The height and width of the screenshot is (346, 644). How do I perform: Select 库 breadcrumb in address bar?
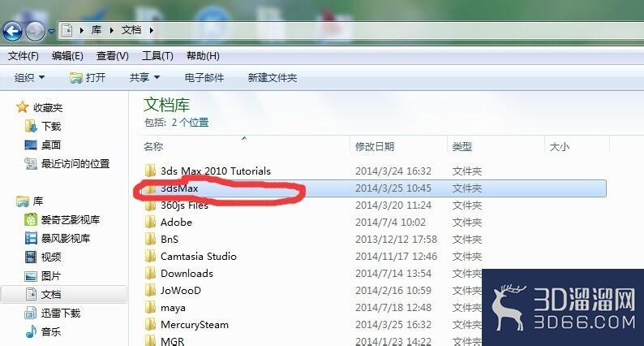tap(97, 30)
